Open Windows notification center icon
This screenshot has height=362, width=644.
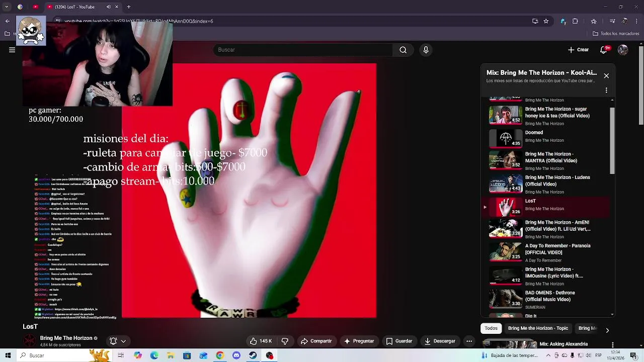[x=634, y=355]
